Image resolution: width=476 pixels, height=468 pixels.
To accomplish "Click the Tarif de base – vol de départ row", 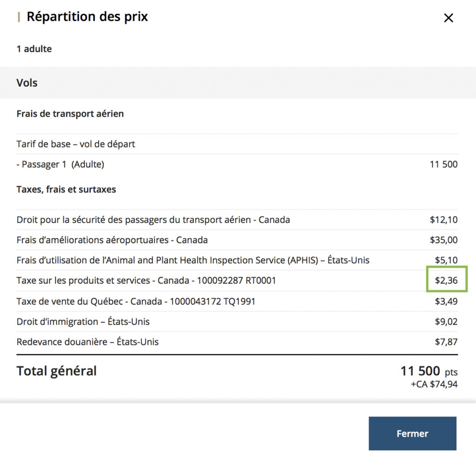I will 75,144.
